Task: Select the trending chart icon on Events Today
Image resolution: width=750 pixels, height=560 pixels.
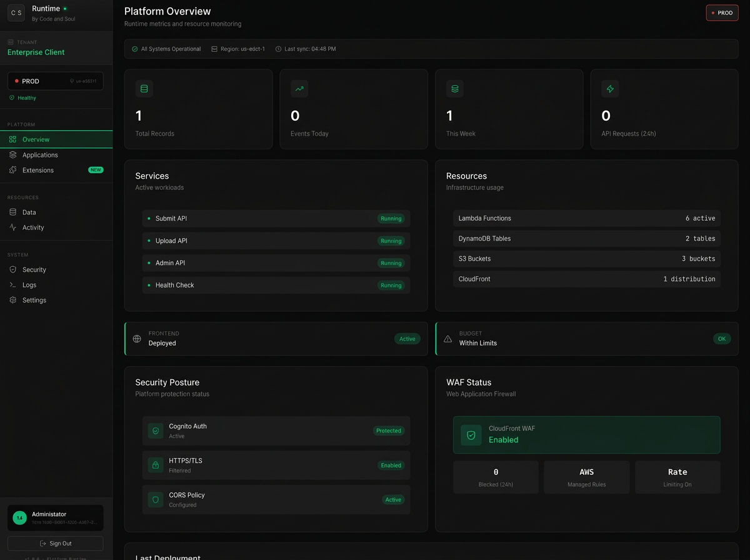Action: [x=299, y=89]
